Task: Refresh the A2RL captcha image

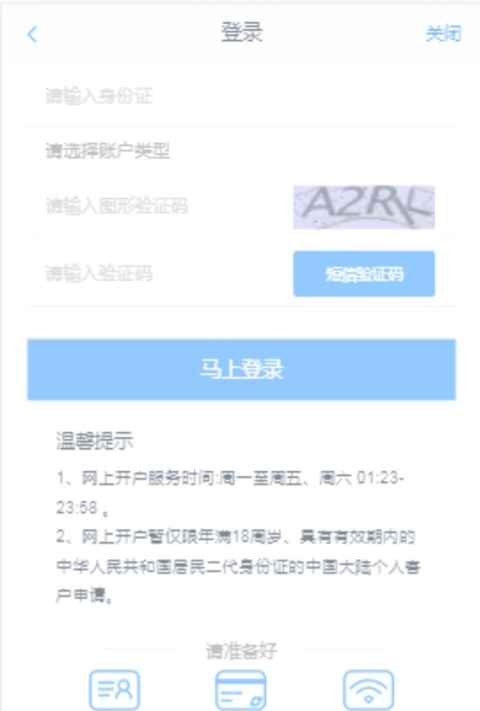Action: coord(364,207)
